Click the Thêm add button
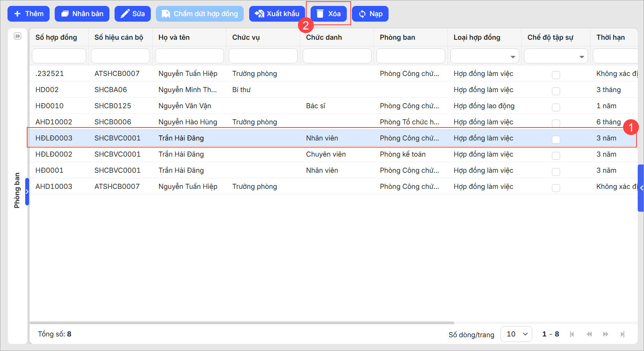Image resolution: width=644 pixels, height=351 pixels. pos(28,14)
